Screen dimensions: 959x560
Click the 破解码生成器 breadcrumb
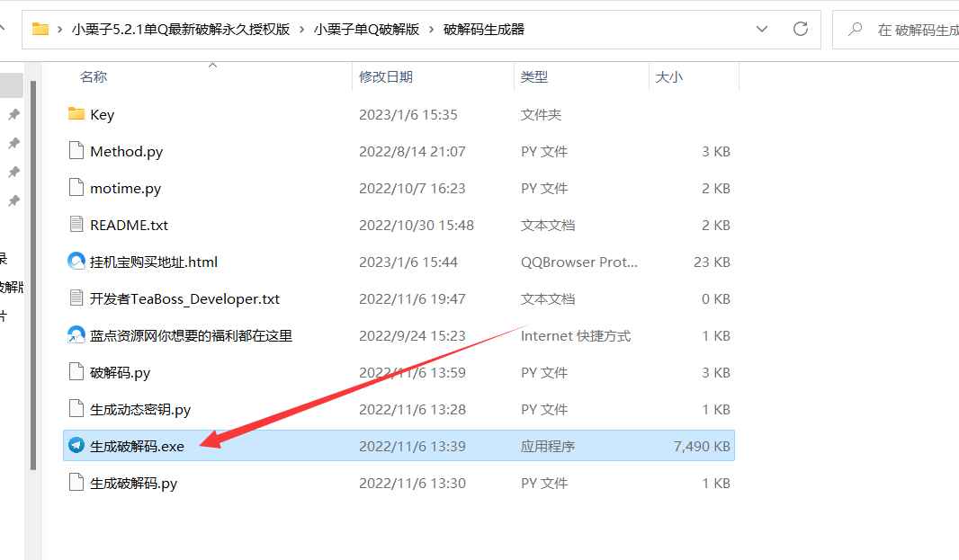[x=484, y=30]
